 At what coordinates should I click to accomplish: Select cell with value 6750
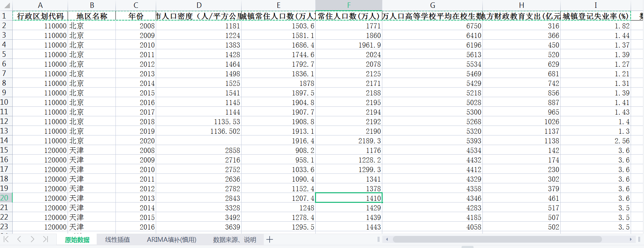pyautogui.click(x=433, y=26)
